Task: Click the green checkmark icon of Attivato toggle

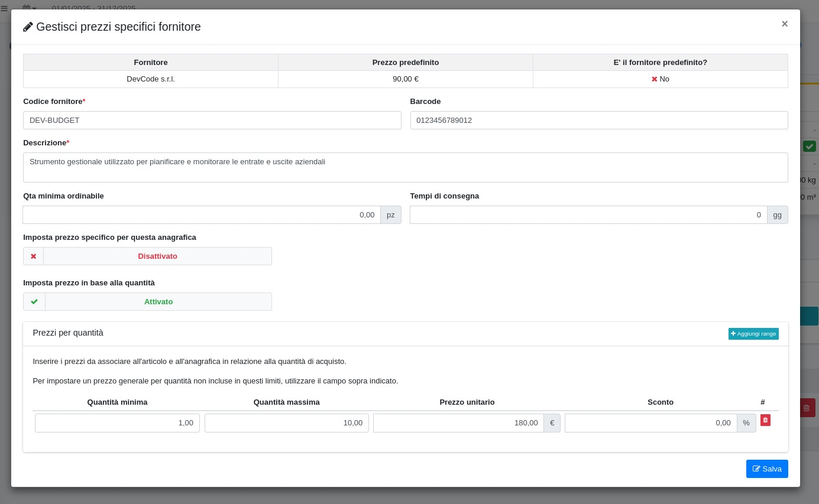Action: [x=34, y=302]
